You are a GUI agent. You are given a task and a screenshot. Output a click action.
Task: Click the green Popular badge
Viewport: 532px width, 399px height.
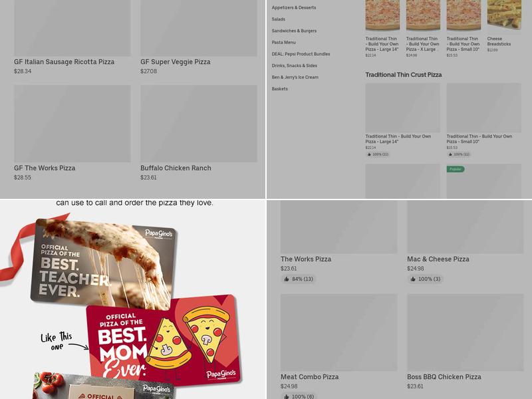(456, 169)
